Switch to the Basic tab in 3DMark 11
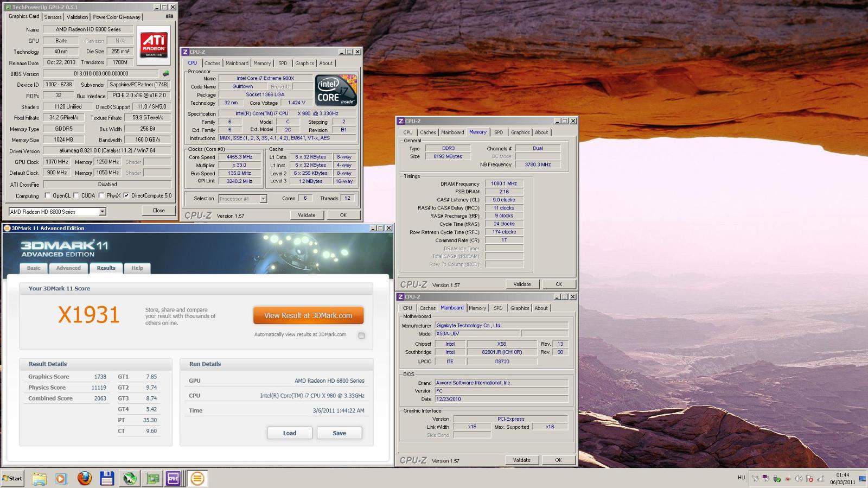The height and width of the screenshot is (488, 868). [34, 268]
